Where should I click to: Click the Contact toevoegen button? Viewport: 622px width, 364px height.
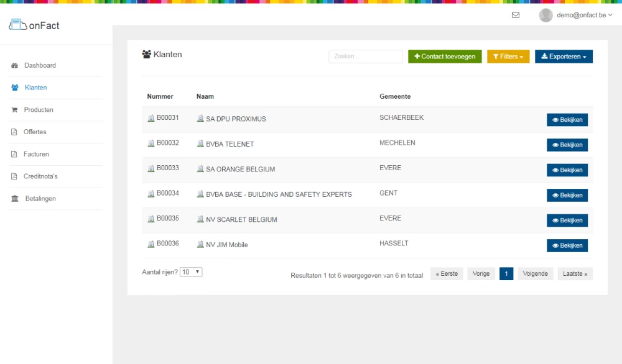[x=445, y=57]
